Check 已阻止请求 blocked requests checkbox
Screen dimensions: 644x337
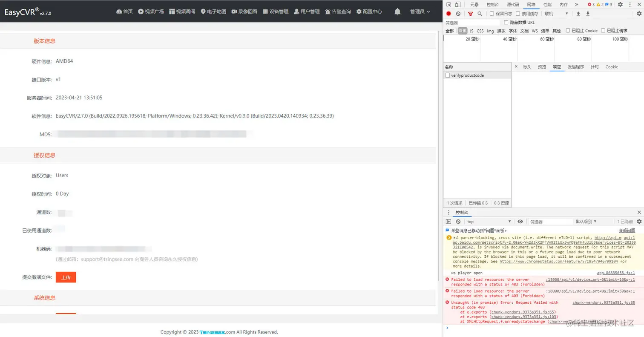point(603,31)
